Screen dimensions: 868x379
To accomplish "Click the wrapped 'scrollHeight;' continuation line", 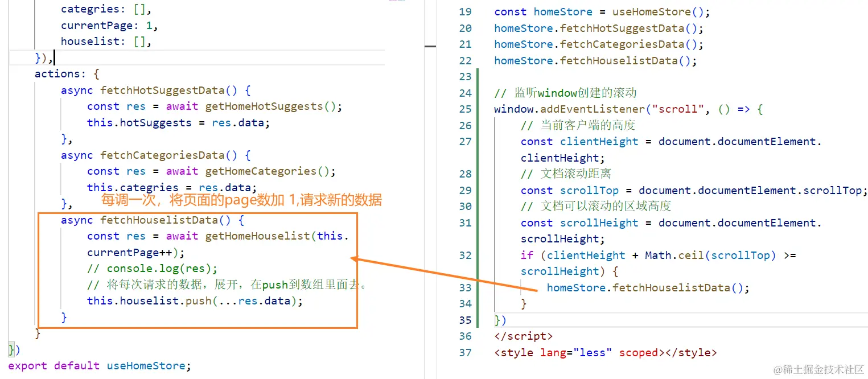I will point(563,239).
